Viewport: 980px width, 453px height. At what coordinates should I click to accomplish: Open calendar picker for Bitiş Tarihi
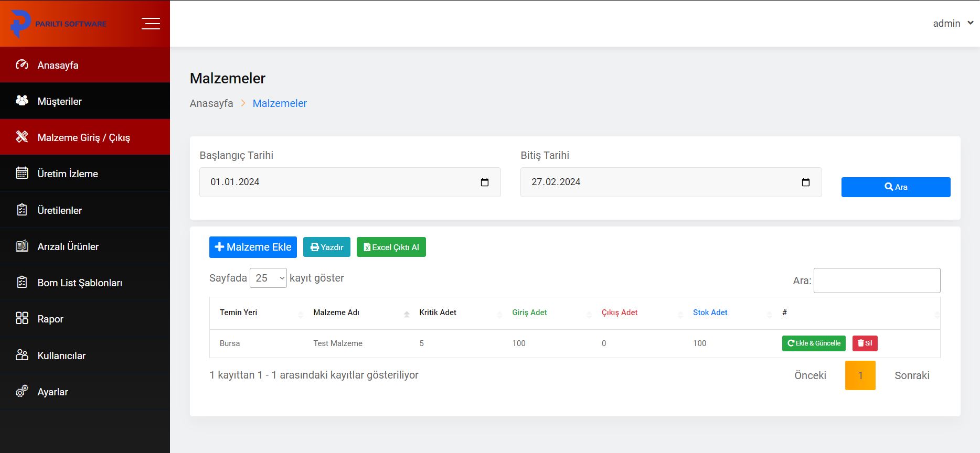[805, 182]
